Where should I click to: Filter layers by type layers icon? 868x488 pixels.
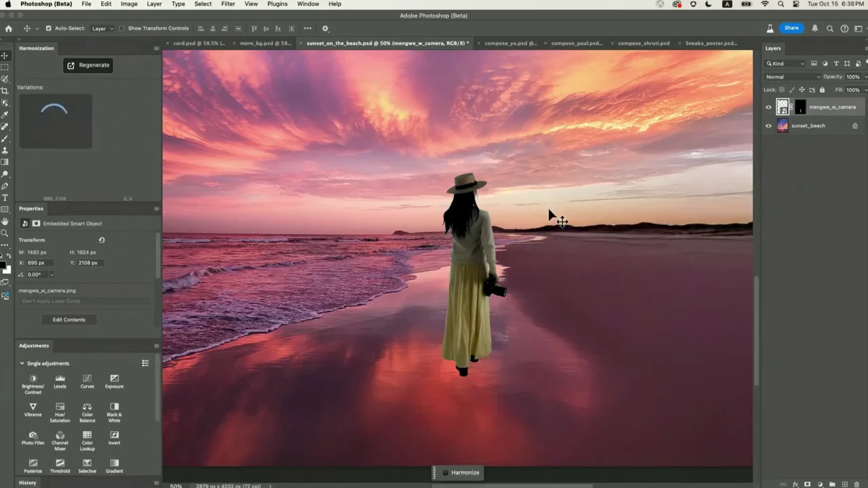coord(836,64)
